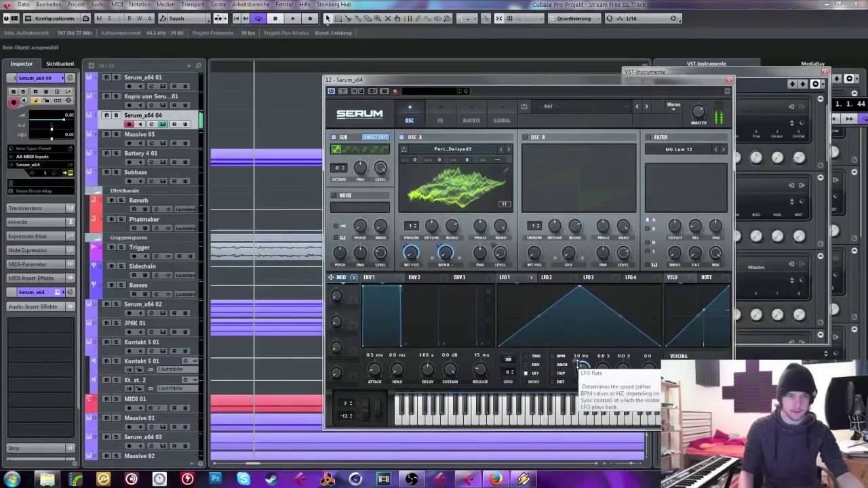Collapse the Effektkanäle folder
The height and width of the screenshot is (488, 868).
click(97, 190)
